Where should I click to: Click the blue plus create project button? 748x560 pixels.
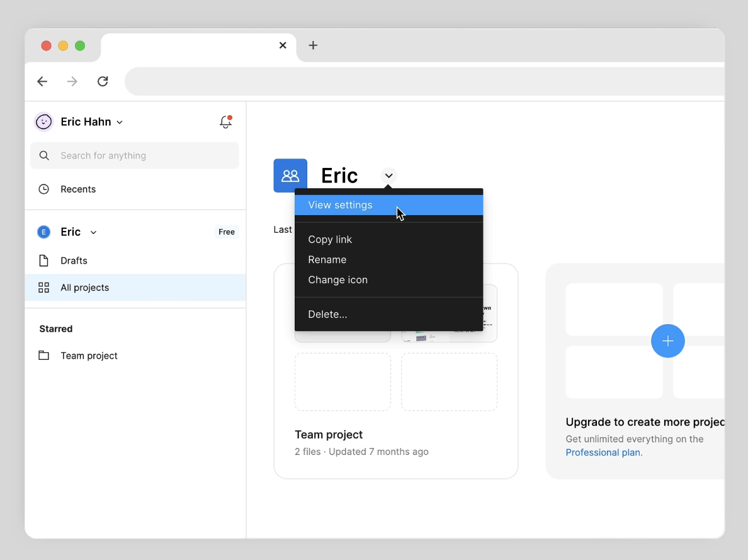pos(667,341)
